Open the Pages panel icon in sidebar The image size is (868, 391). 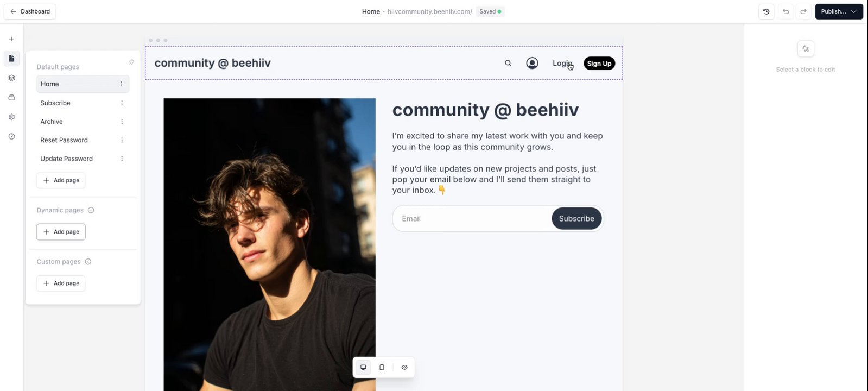(11, 59)
